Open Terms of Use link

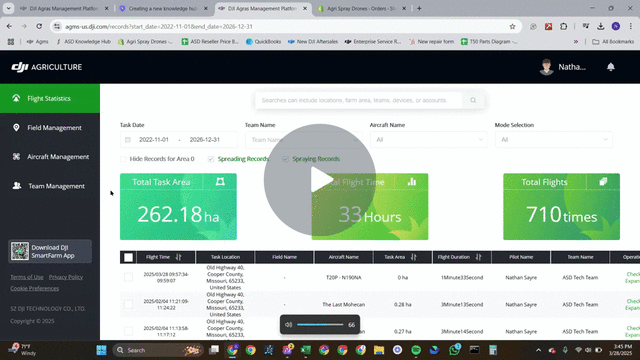pos(27,277)
